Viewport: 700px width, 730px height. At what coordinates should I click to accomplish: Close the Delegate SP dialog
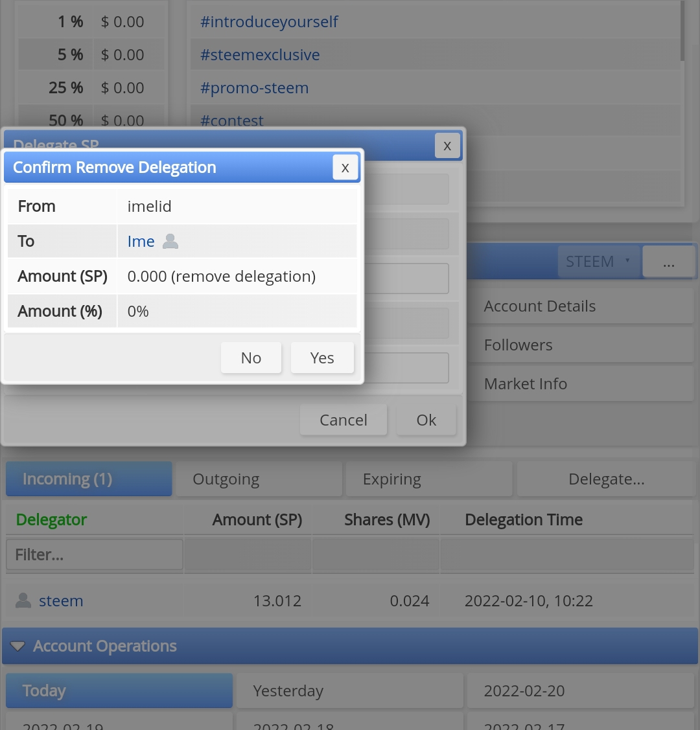[x=447, y=146]
